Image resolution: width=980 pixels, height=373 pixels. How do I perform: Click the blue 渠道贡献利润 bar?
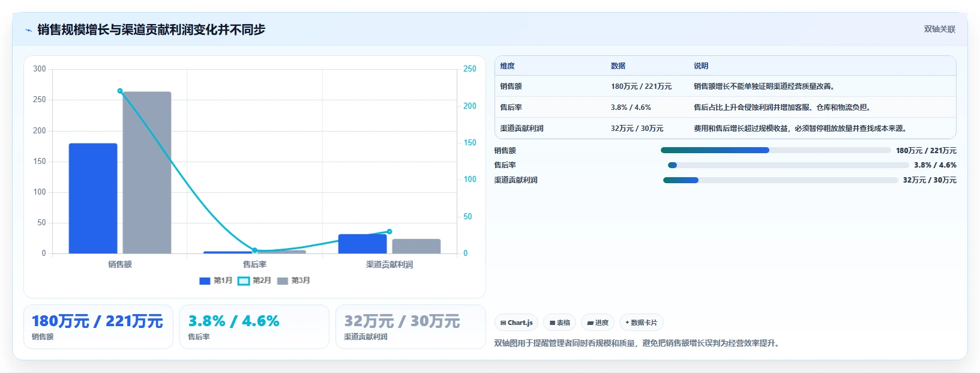point(362,244)
